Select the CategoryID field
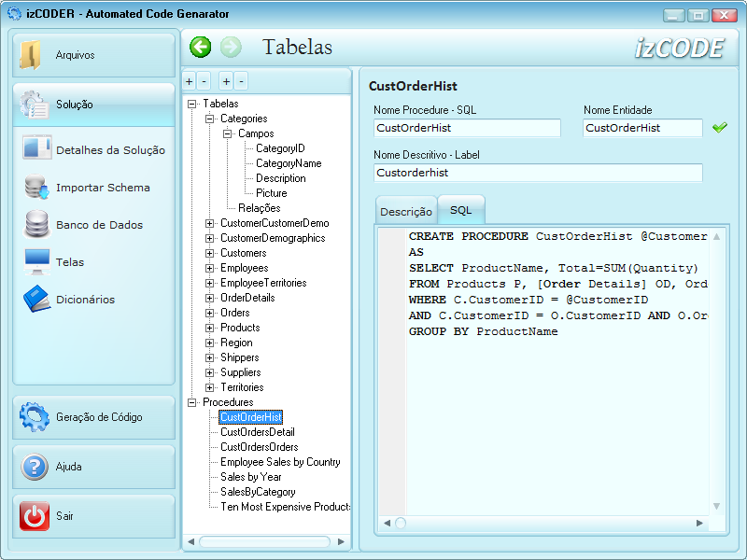The image size is (747, 560). pos(280,148)
